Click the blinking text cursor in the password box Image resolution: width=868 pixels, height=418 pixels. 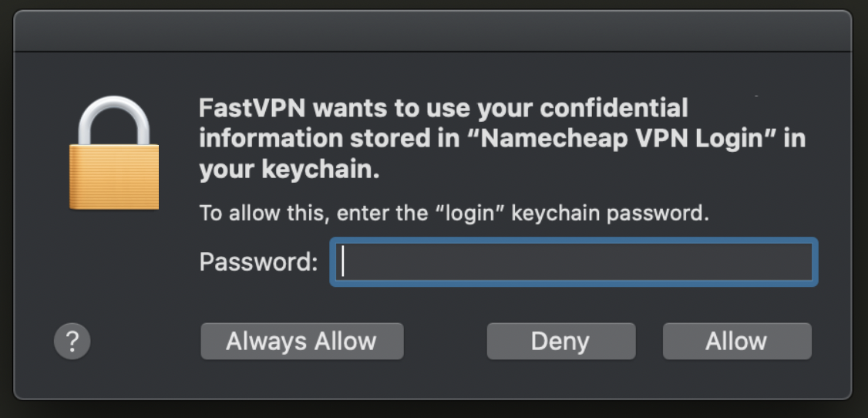[x=343, y=261]
